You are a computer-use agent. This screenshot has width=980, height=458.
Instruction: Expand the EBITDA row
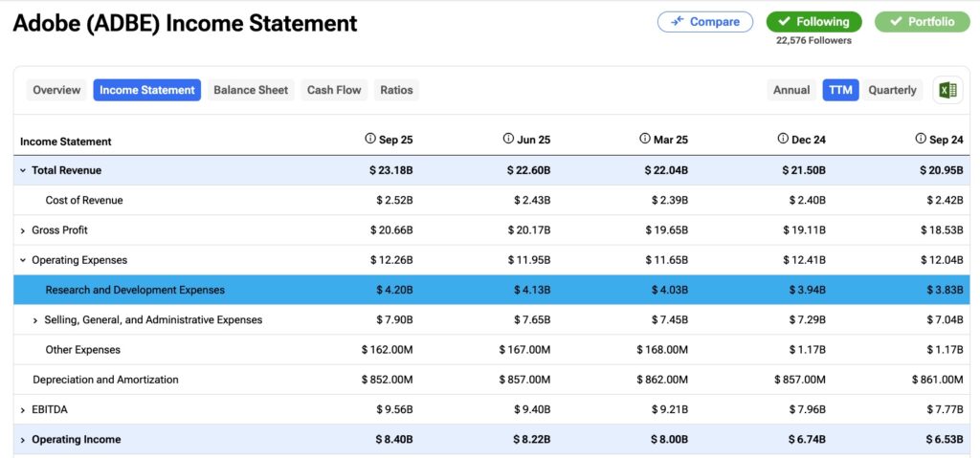click(23, 410)
